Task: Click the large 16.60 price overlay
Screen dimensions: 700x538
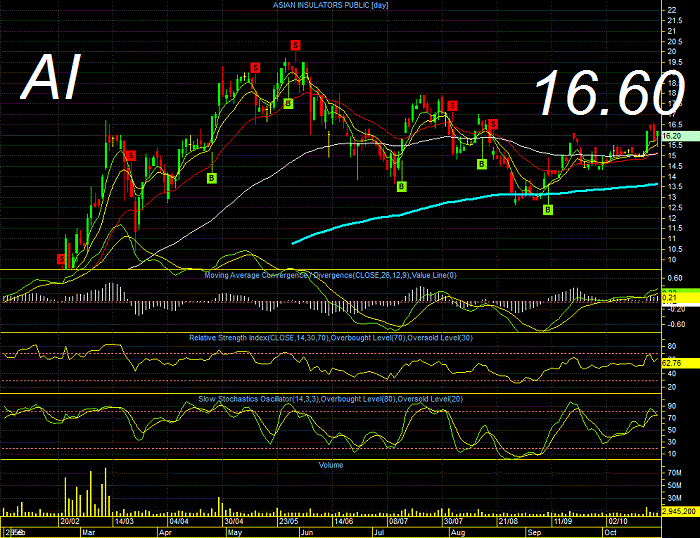Action: 609,92
